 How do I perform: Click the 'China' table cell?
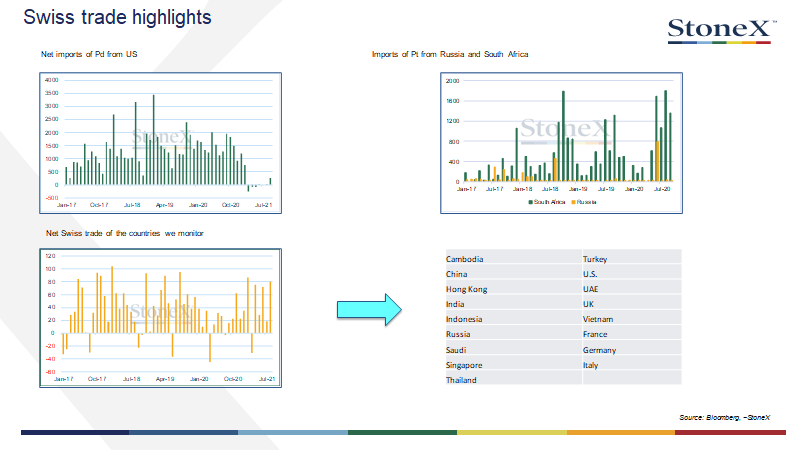pyautogui.click(x=513, y=271)
